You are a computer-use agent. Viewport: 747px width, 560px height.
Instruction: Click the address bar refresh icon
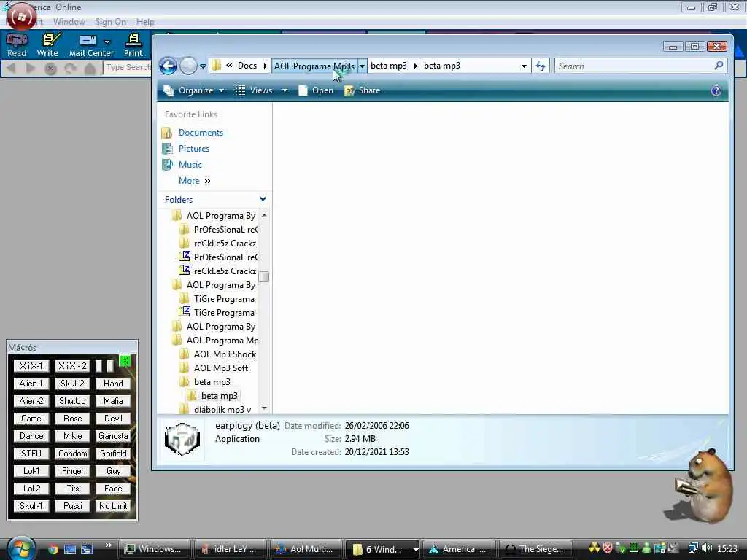coord(541,66)
